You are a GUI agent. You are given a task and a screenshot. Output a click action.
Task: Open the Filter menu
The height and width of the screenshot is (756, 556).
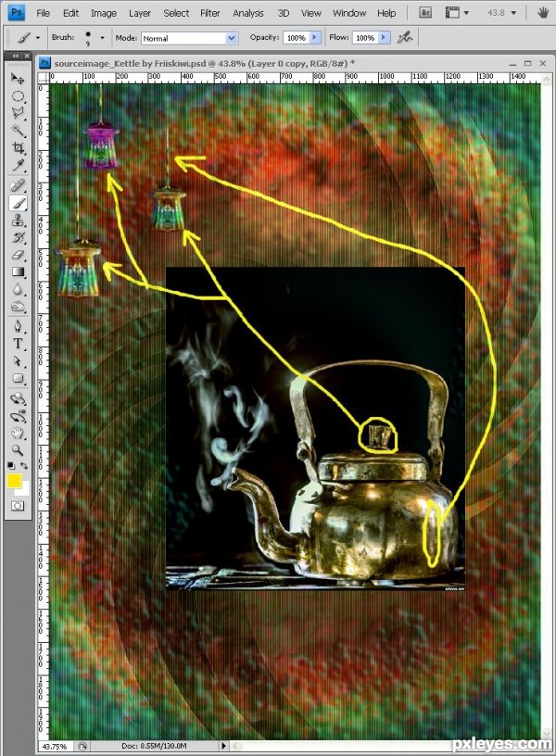point(209,13)
